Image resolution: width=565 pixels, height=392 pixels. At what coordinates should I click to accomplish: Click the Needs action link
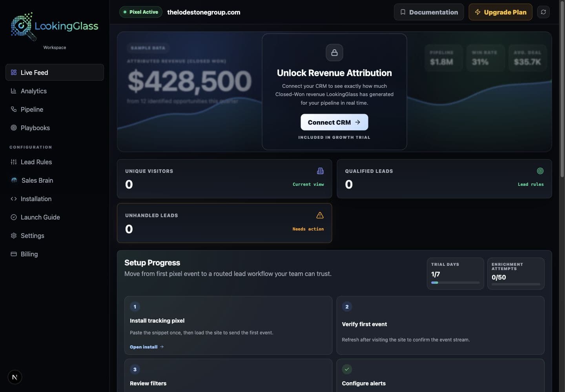pos(308,229)
